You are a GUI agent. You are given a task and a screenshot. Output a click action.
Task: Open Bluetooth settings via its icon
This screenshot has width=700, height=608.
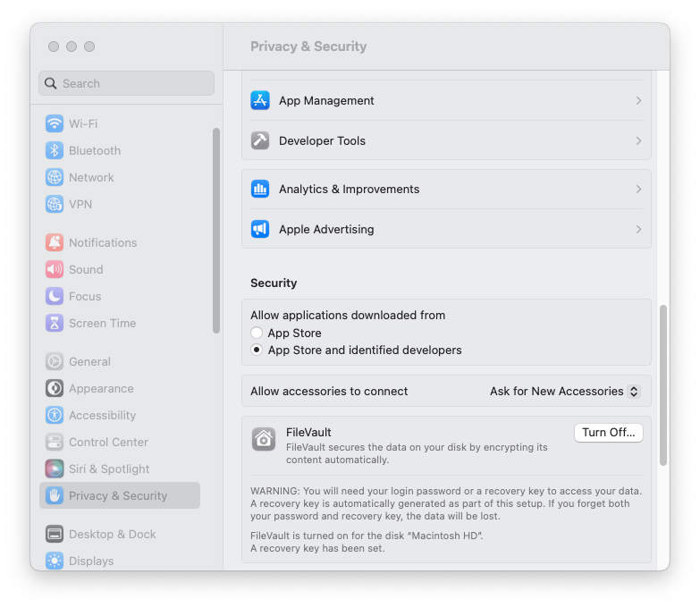tap(55, 151)
